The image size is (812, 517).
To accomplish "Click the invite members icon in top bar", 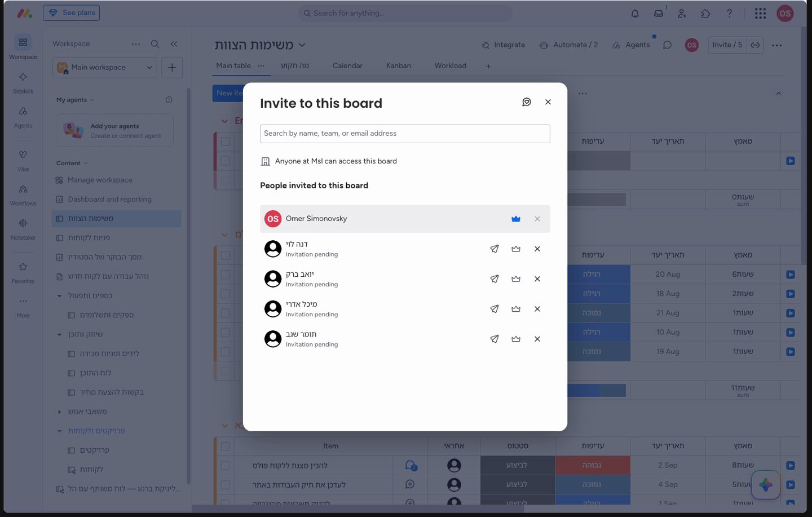I will click(x=682, y=14).
